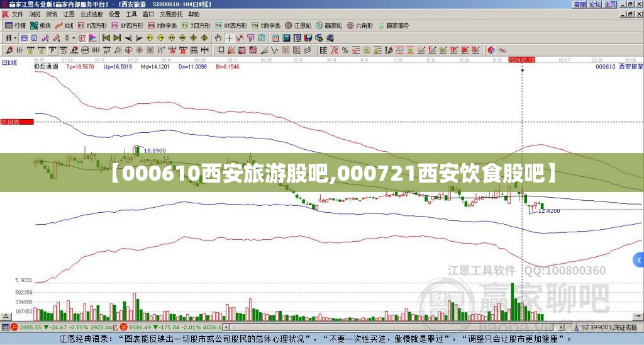Step chart left with black arrow
The height and width of the screenshot is (345, 644).
pyautogui.click(x=128, y=38)
